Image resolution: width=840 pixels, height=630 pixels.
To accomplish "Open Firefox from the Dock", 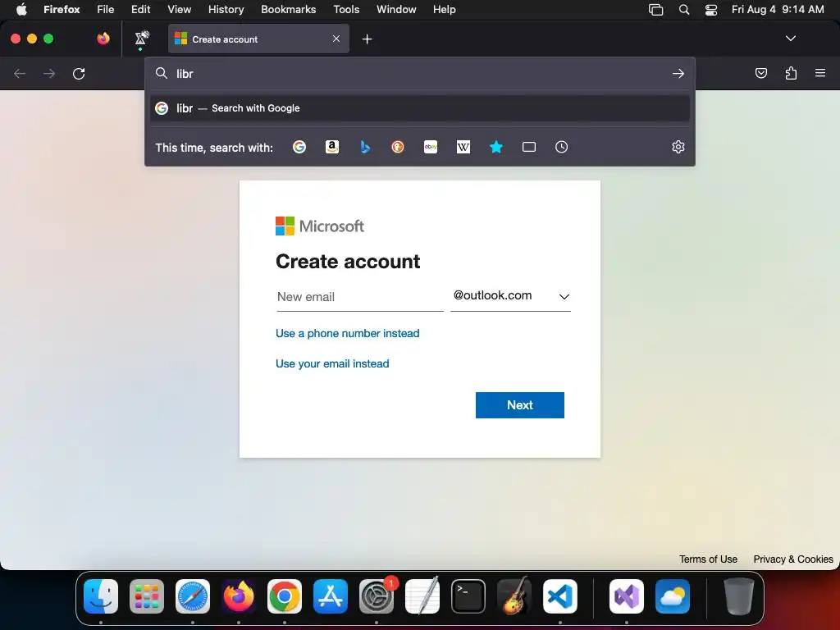I will [x=239, y=596].
